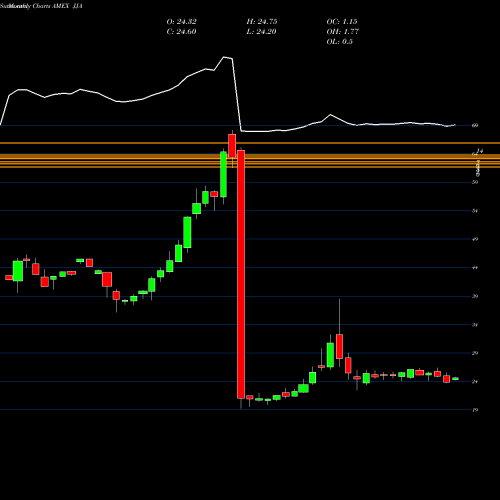The width and height of the screenshot is (500, 500).
Task: Click the 19 price axis label
Action: pos(475,410)
